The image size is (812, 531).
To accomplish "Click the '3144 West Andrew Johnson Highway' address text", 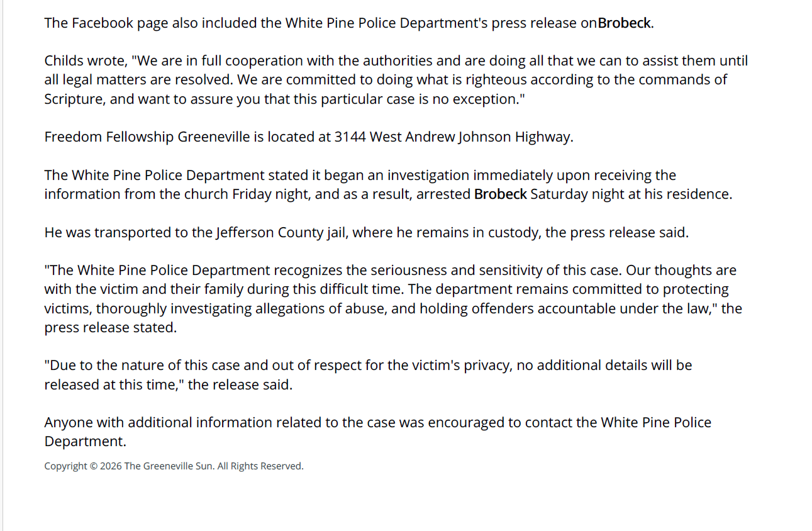I will coord(453,137).
